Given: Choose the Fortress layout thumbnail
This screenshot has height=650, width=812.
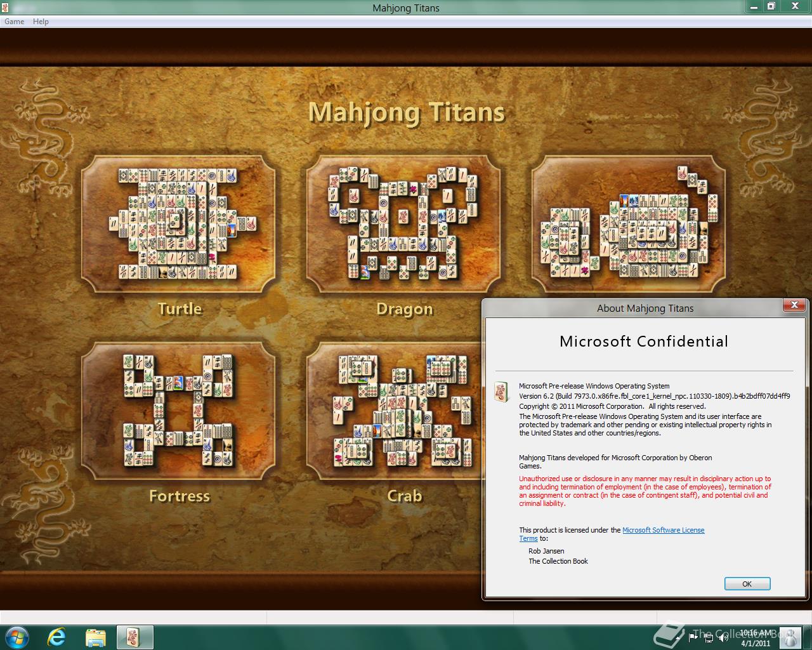Looking at the screenshot, I should pyautogui.click(x=178, y=411).
